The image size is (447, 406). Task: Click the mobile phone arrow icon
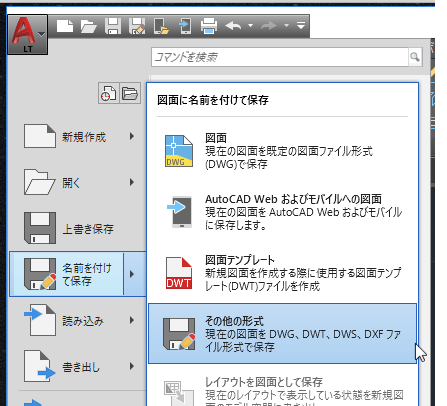click(x=179, y=212)
